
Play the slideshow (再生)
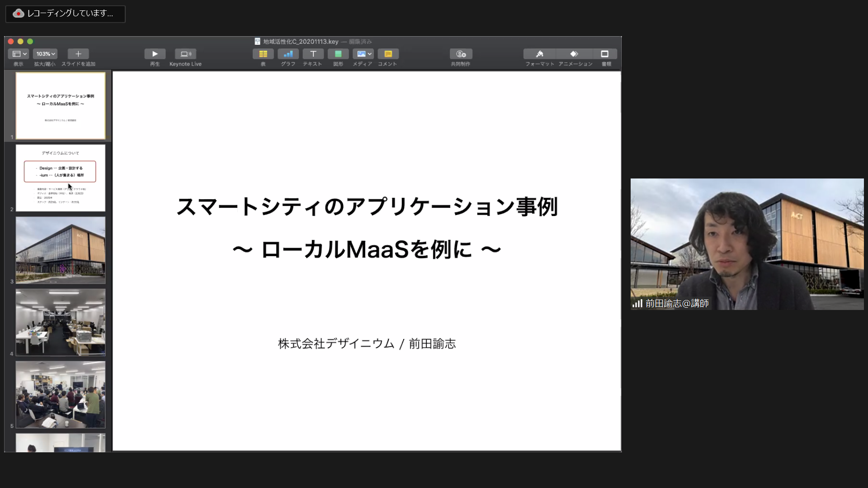tap(155, 54)
